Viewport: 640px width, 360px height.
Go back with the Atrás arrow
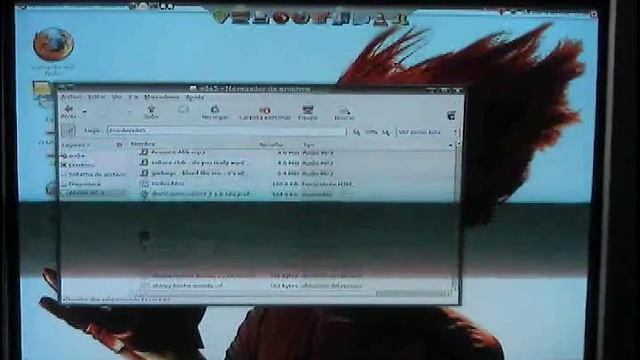coord(68,111)
